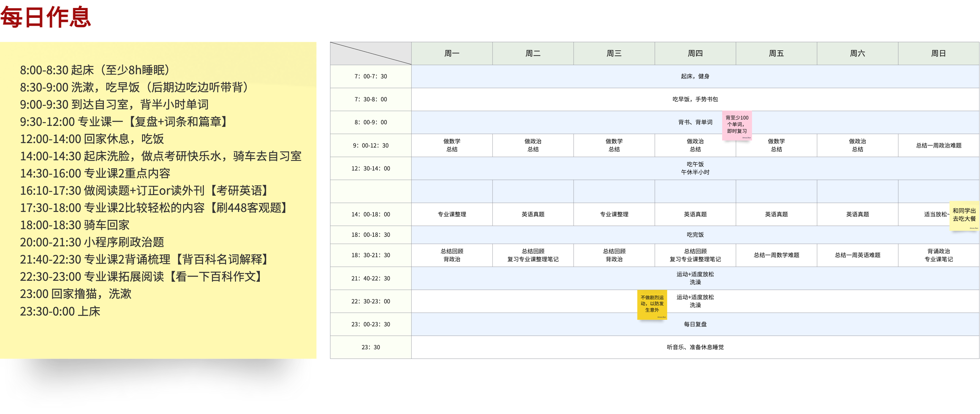Select the 听音乐、准备休息睡觉 row

coord(695,347)
